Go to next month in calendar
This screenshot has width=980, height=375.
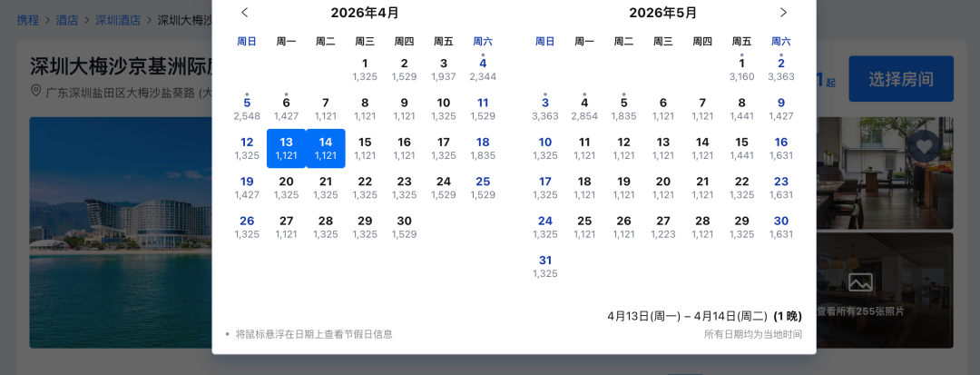pyautogui.click(x=783, y=13)
